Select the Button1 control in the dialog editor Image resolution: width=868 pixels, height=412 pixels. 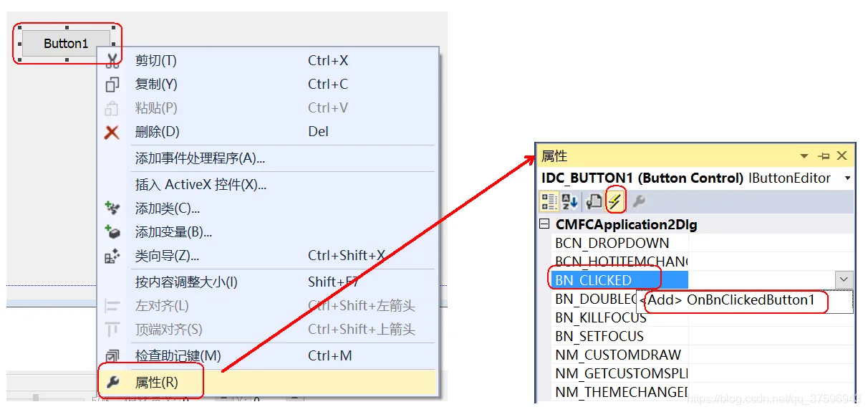66,44
